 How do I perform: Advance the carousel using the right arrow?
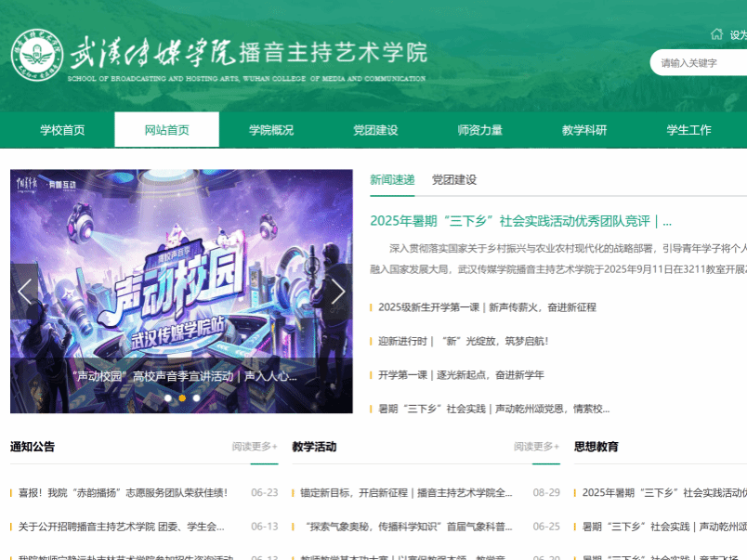[x=338, y=292]
